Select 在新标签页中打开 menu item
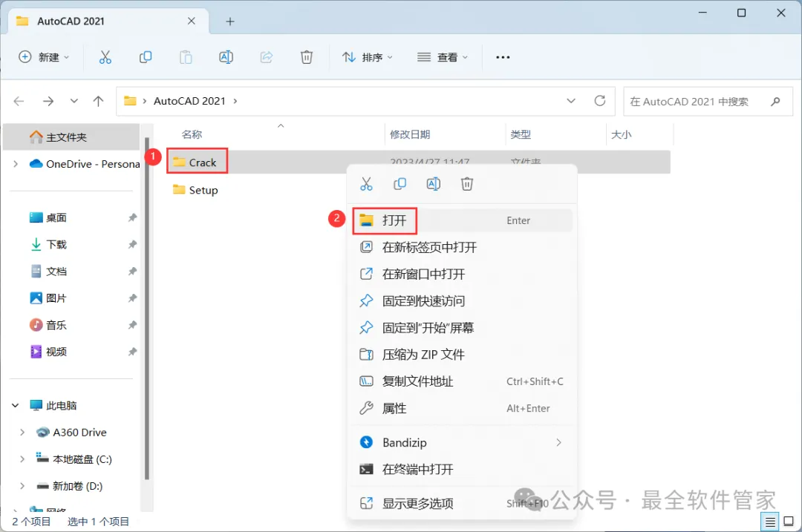 pyautogui.click(x=462, y=247)
